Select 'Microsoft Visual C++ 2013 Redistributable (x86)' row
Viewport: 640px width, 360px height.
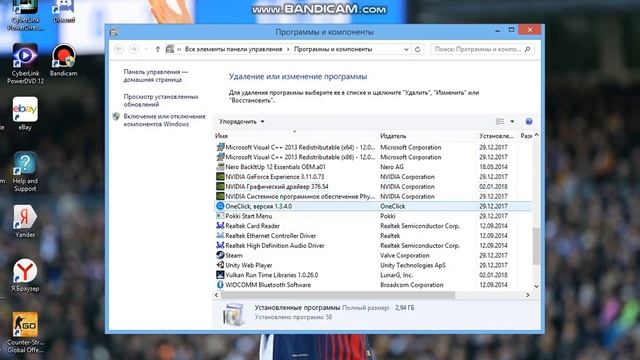[x=373, y=157]
